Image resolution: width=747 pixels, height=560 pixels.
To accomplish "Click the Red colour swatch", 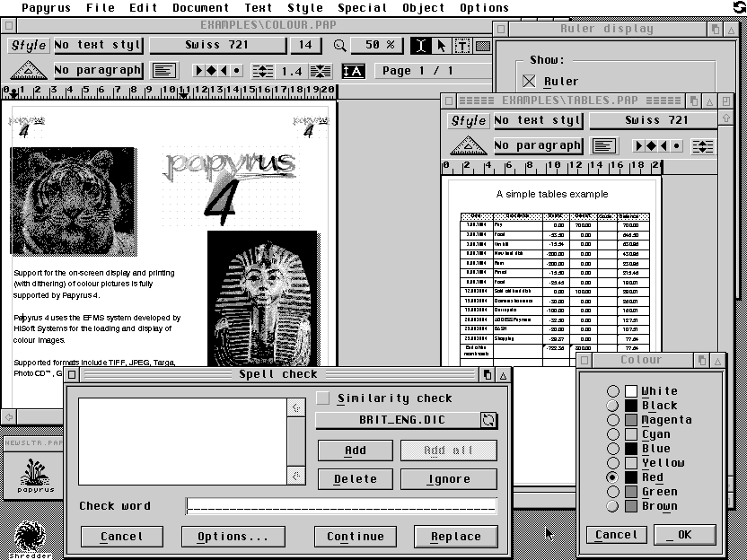I will tap(631, 477).
